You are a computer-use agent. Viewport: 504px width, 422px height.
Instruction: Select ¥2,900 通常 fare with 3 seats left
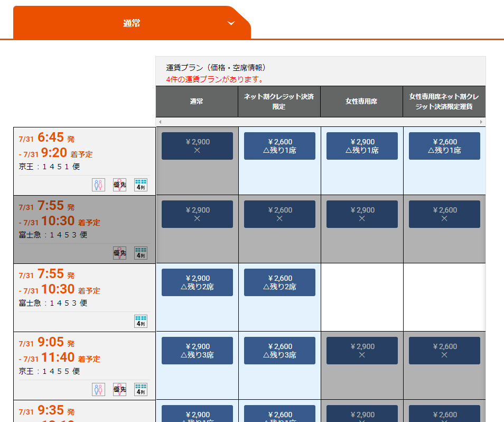[x=197, y=351]
